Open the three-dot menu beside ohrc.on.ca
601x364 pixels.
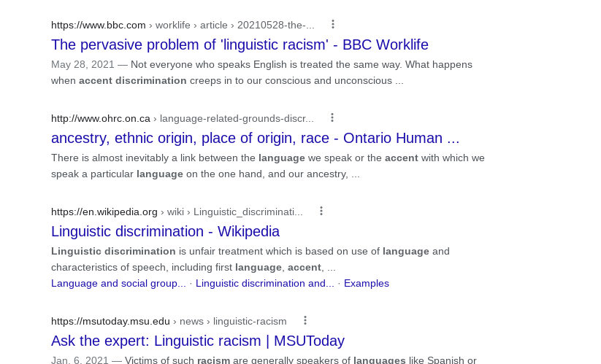pyautogui.click(x=332, y=118)
